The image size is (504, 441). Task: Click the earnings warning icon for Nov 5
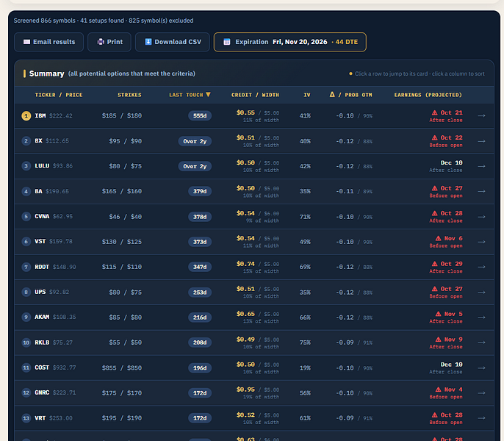pyautogui.click(x=439, y=314)
